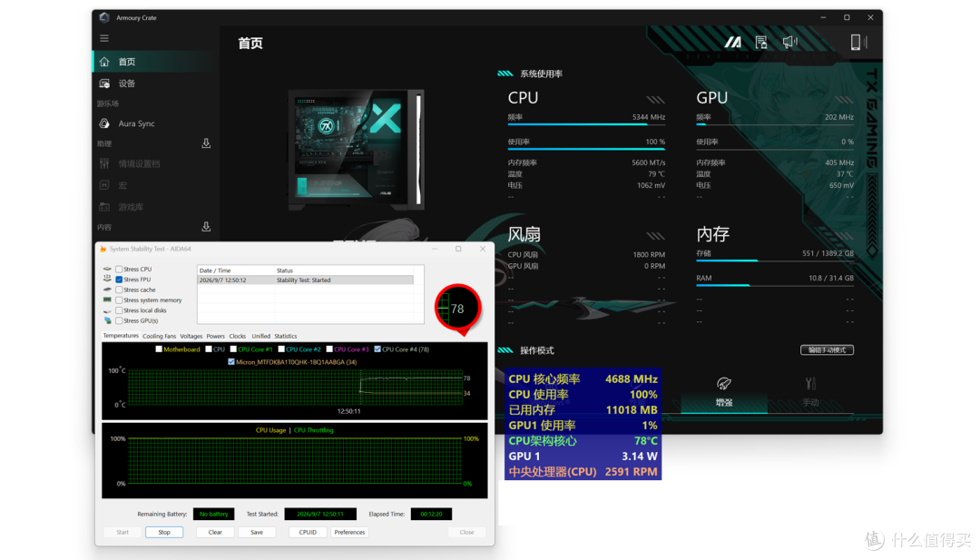Open the Voltages tab
Image resolution: width=980 pixels, height=560 pixels.
point(191,336)
